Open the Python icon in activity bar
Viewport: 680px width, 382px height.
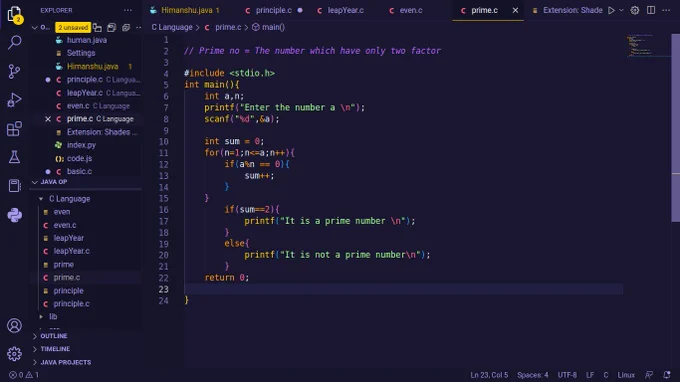tap(14, 215)
